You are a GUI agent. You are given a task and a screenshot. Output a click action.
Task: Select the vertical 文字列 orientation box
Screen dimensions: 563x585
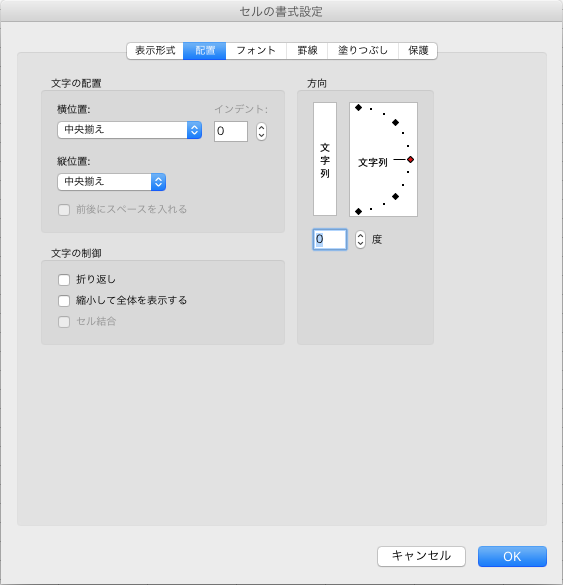pyautogui.click(x=325, y=159)
